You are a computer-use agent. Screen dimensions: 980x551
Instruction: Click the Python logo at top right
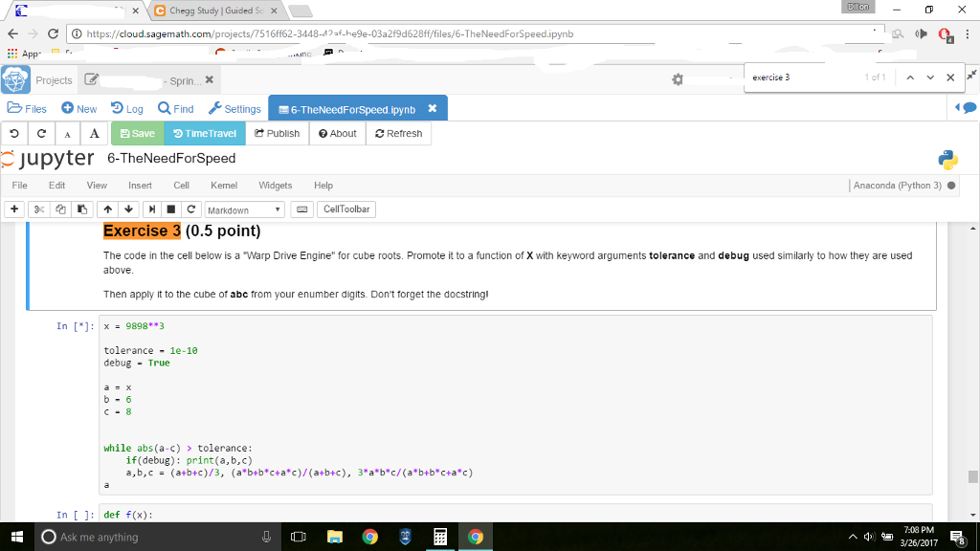pyautogui.click(x=947, y=159)
